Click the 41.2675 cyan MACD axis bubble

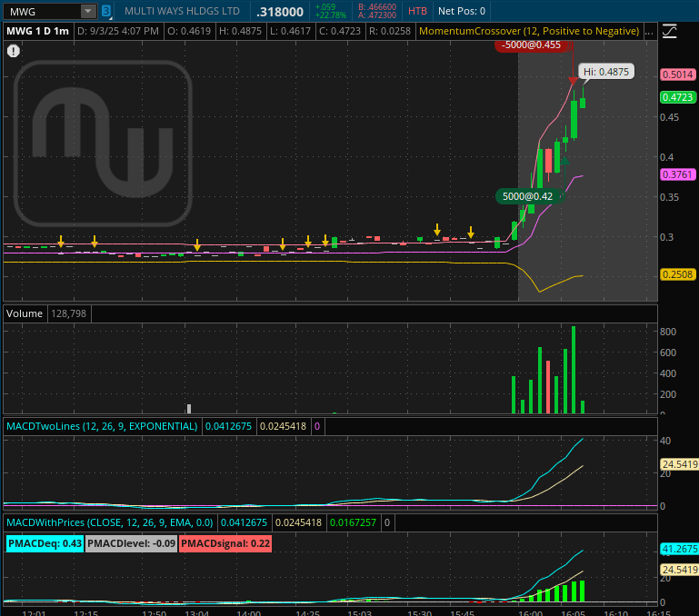(x=679, y=549)
